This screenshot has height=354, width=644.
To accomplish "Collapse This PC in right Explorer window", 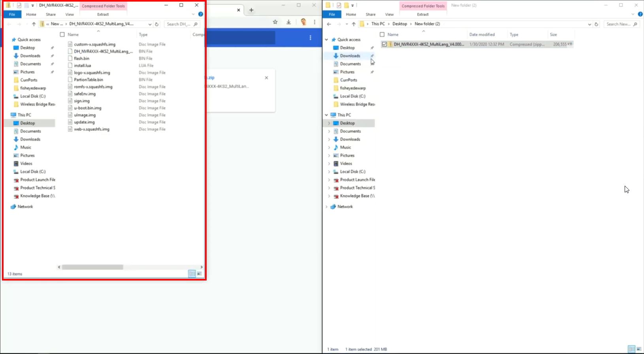I will [327, 115].
